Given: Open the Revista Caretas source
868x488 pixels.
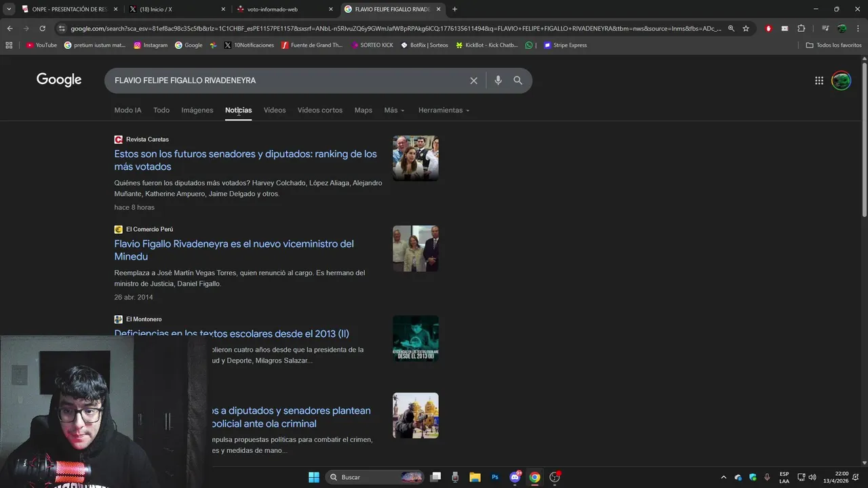Looking at the screenshot, I should point(142,140).
